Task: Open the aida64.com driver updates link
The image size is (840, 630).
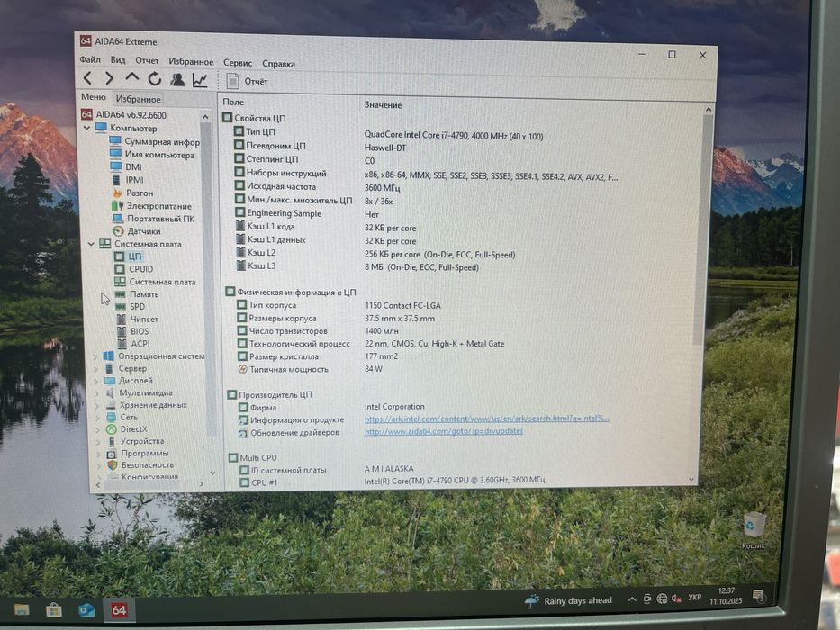Action: 444,431
